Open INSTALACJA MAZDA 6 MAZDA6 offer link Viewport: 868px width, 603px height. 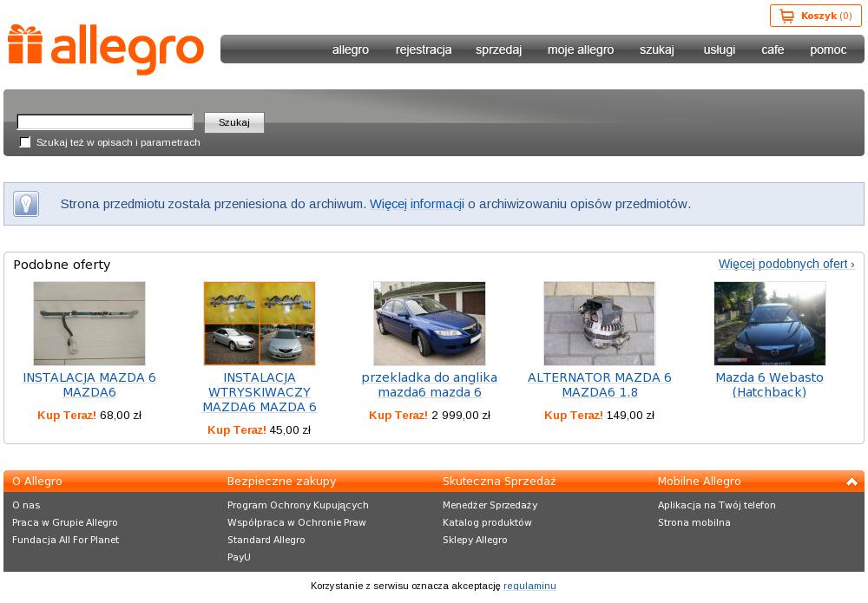click(x=89, y=385)
